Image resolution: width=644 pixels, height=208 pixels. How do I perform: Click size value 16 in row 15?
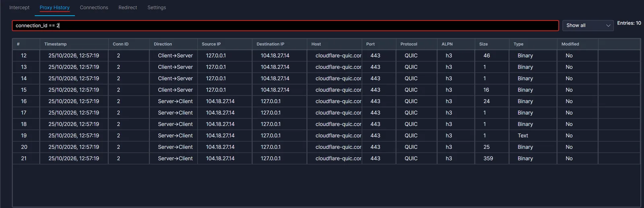[486, 90]
